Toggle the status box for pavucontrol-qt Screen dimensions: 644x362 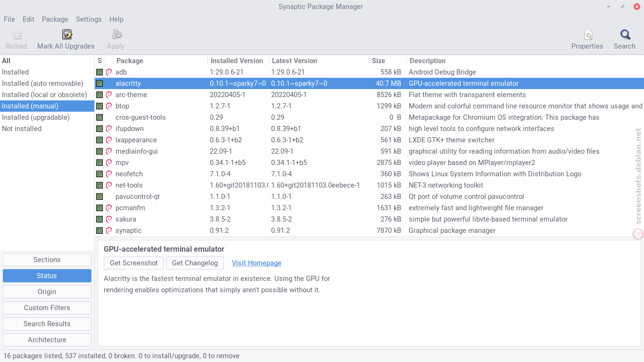[x=99, y=197]
